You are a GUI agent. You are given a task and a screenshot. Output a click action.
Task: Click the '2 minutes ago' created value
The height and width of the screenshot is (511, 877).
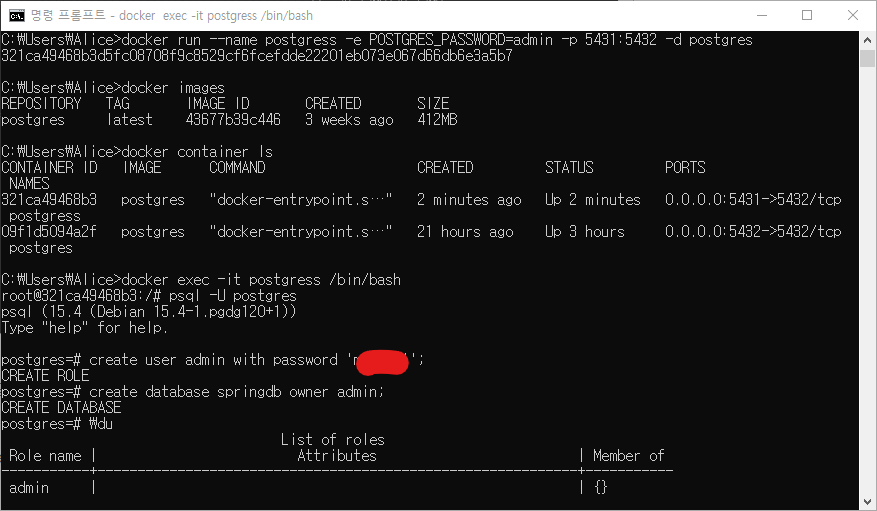(x=469, y=200)
